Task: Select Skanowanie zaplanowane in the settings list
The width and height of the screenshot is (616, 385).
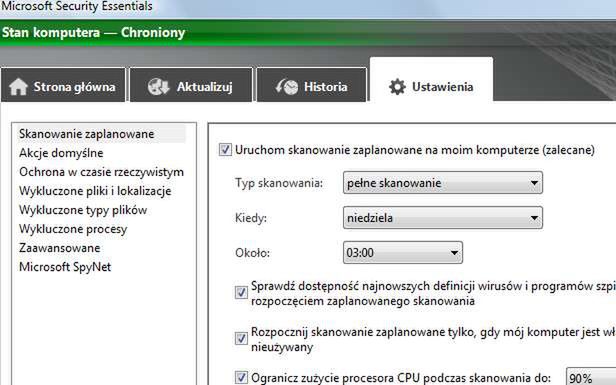Action: 101,134
